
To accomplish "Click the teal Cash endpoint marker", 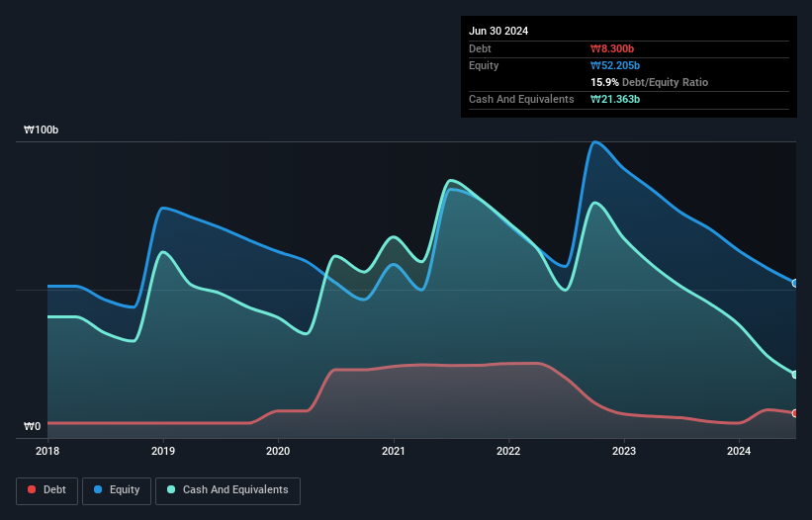I will [795, 375].
